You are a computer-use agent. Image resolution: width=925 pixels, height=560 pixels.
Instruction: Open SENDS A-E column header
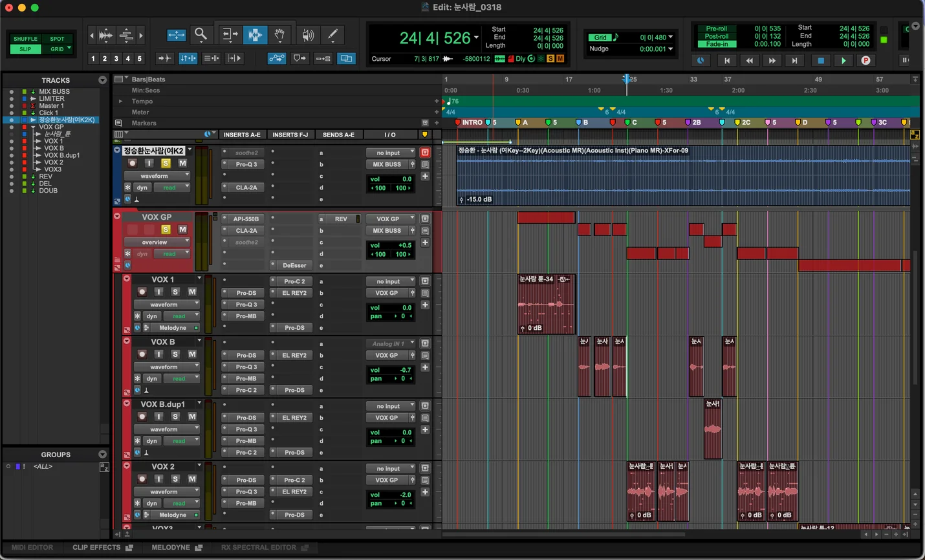click(338, 135)
